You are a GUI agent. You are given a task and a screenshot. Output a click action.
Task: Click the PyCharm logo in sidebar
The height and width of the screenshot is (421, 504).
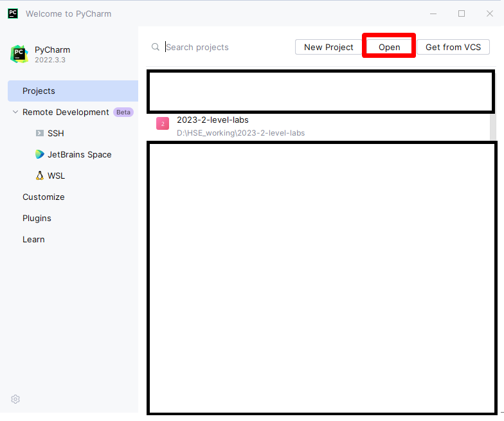19,54
